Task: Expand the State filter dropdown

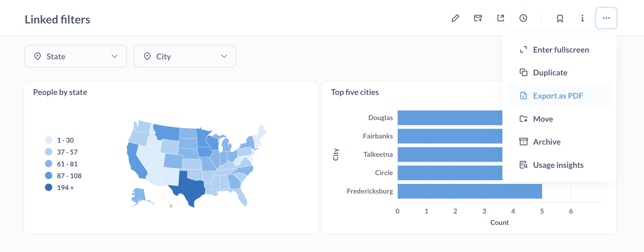Action: point(75,57)
